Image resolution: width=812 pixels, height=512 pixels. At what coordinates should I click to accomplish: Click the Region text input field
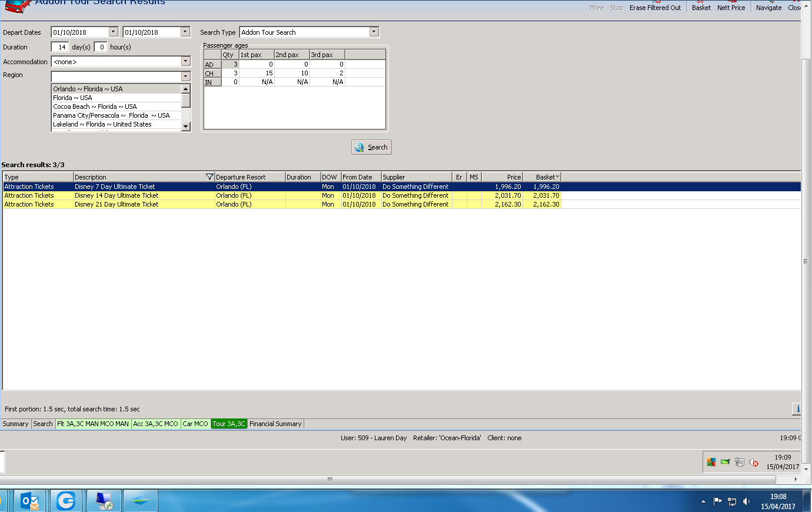click(x=116, y=76)
